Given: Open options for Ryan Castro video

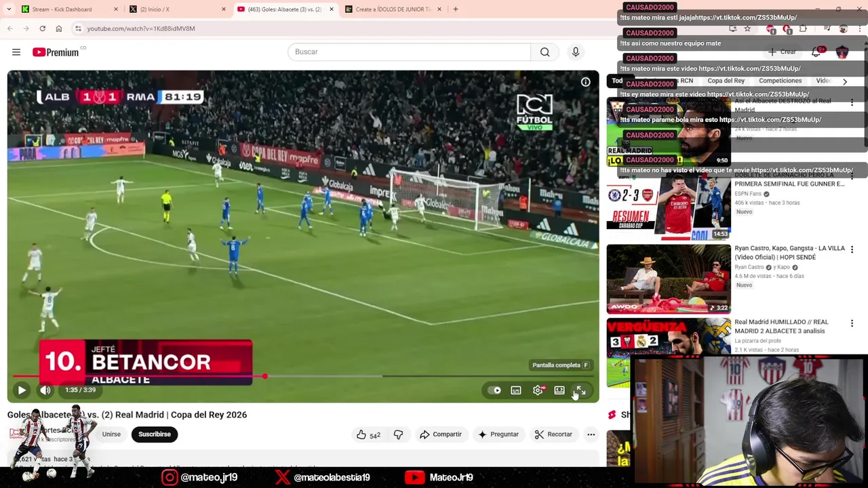Looking at the screenshot, I should [x=852, y=249].
